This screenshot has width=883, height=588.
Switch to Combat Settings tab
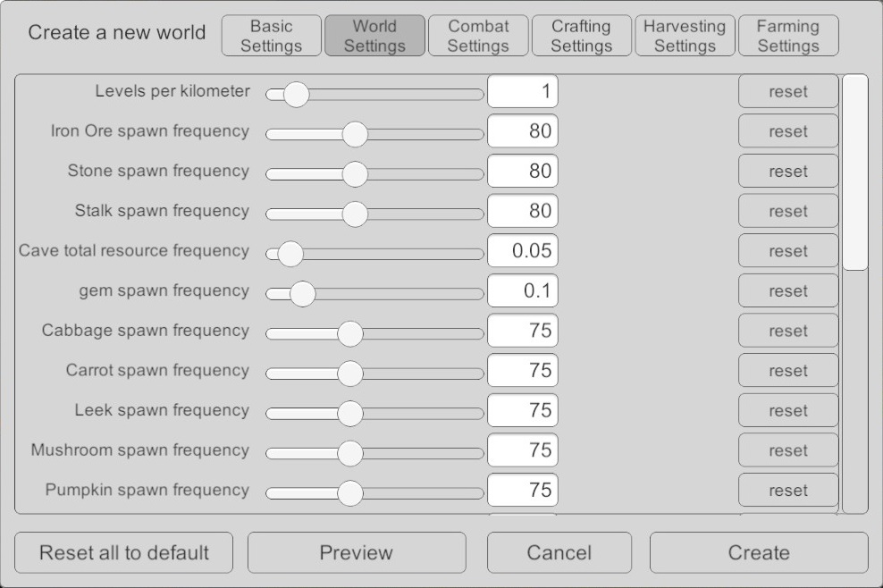pyautogui.click(x=478, y=36)
